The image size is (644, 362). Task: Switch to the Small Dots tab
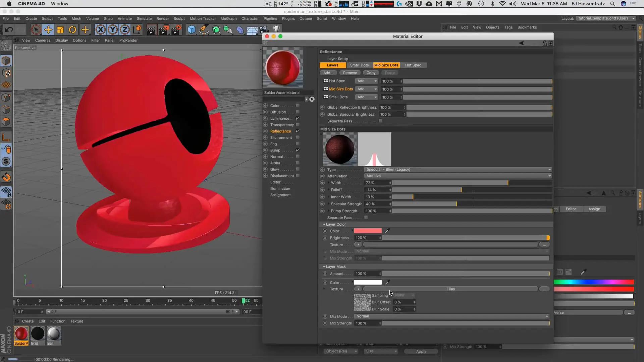click(x=359, y=65)
